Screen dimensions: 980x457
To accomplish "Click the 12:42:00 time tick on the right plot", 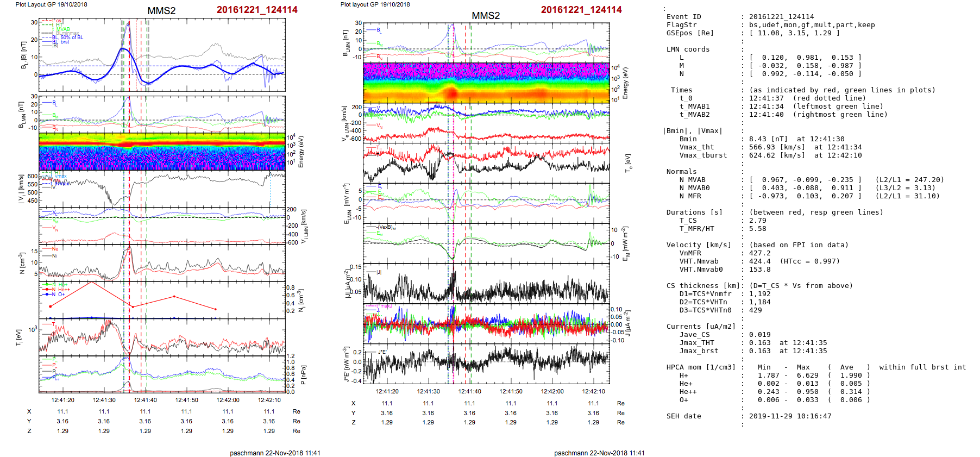I will pos(552,391).
